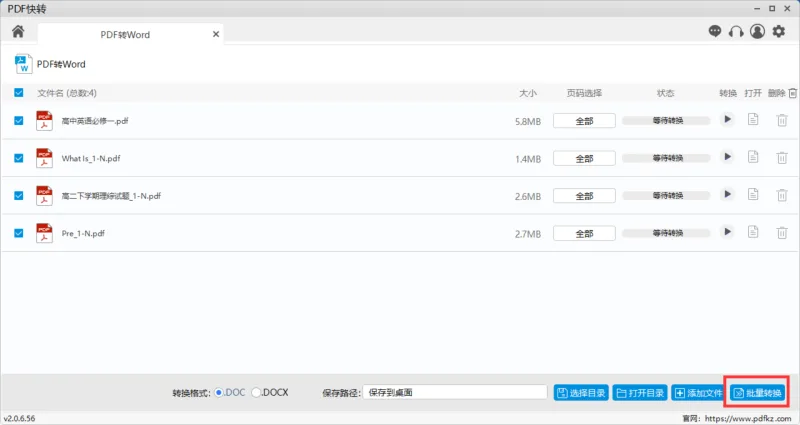
Task: Click the 等待转换 status bar of 高中英语必修一.pdf
Action: (666, 121)
